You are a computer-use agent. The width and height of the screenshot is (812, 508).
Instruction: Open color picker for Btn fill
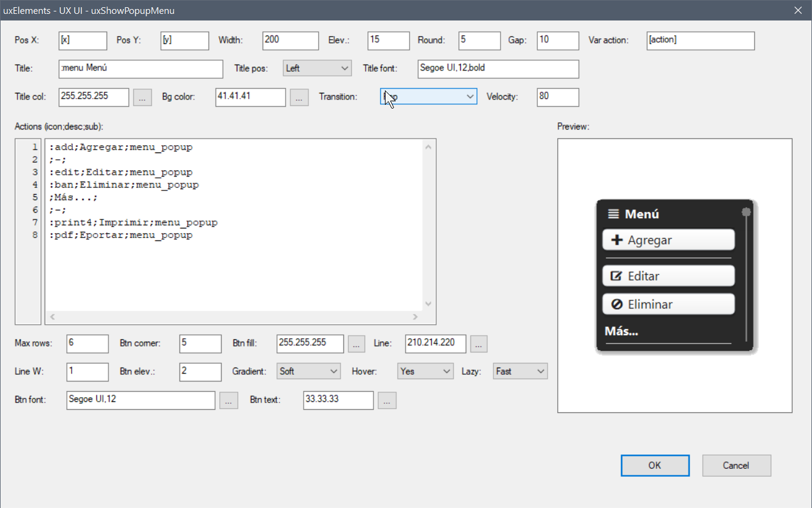[357, 344]
